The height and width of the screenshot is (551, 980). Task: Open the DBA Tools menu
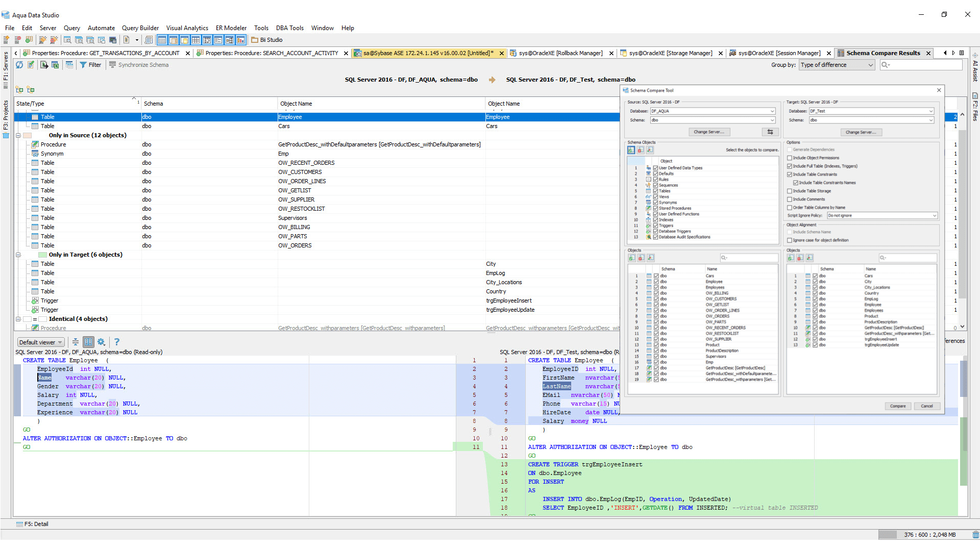[290, 28]
